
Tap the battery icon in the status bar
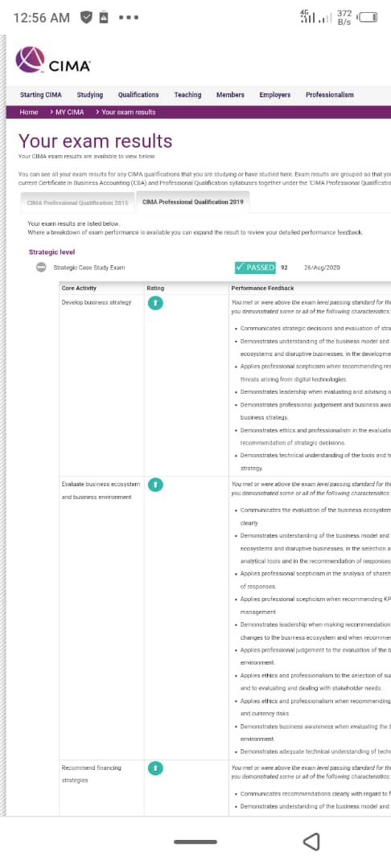[368, 17]
